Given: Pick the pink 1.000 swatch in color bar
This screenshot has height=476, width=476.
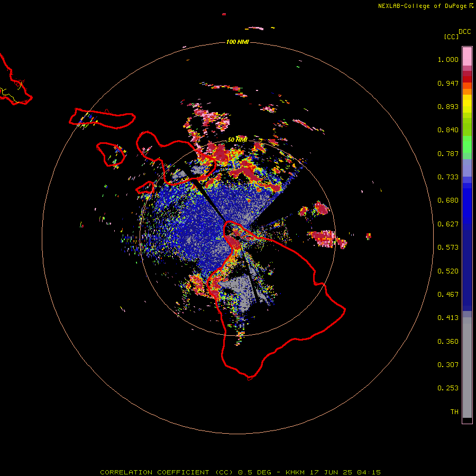Looking at the screenshot, I should (467, 57).
